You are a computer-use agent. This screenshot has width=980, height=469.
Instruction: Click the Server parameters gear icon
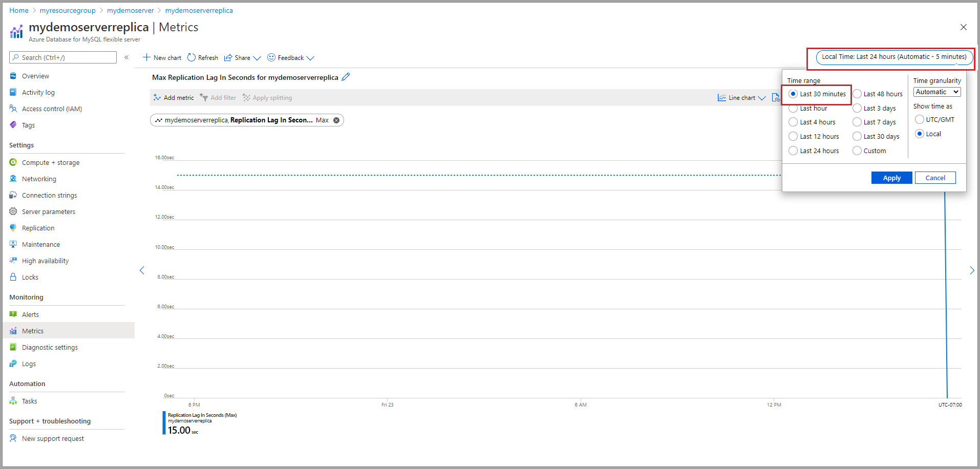(x=13, y=211)
